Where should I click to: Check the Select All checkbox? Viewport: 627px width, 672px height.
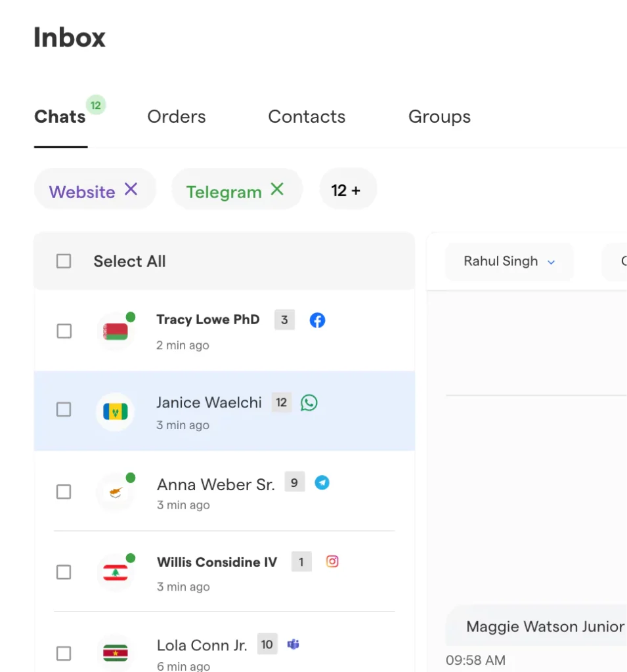64,261
